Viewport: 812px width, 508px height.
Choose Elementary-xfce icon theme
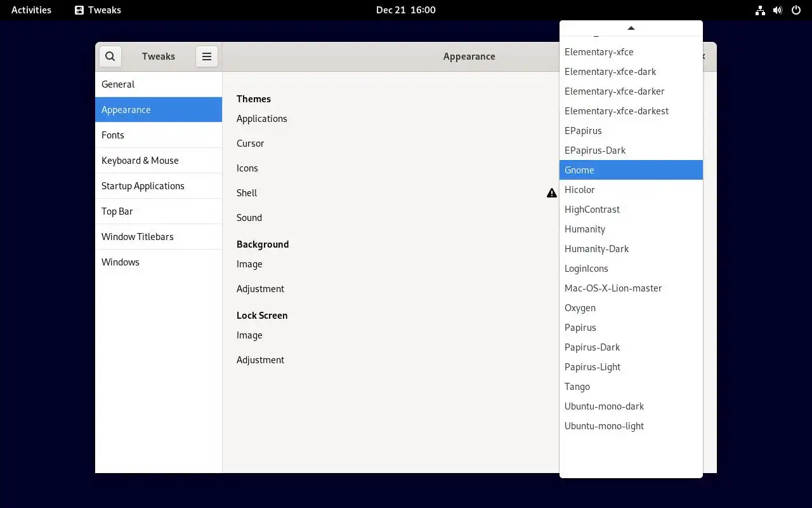[x=631, y=51]
